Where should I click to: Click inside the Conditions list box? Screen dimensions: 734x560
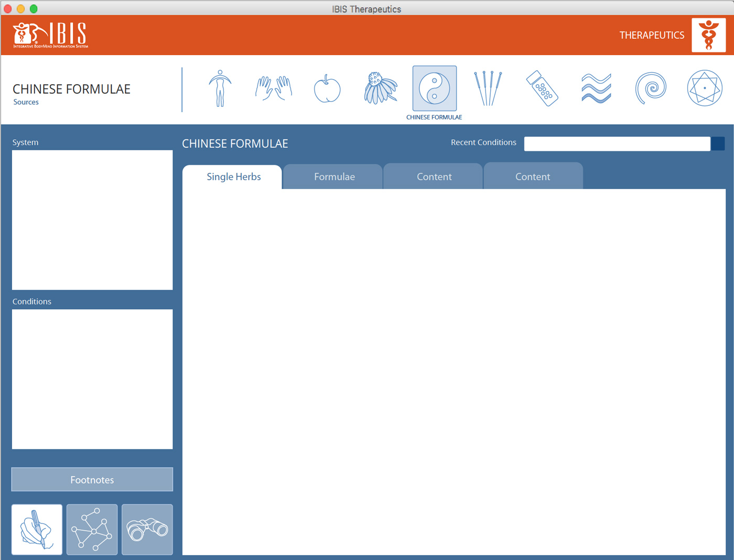(x=92, y=379)
